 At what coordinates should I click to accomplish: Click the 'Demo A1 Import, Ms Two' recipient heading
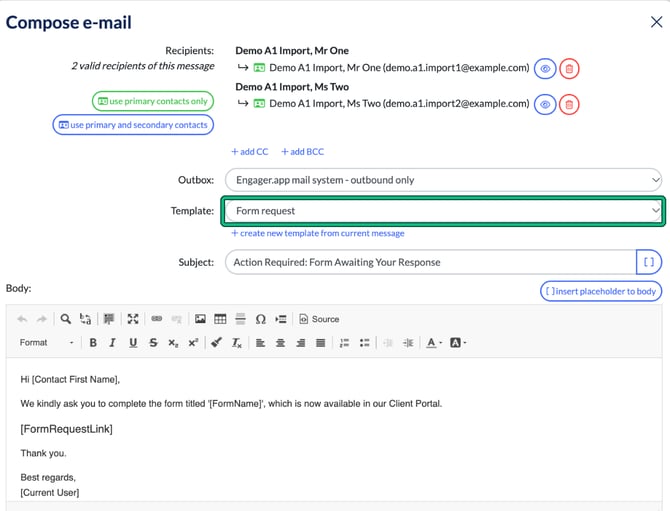coord(292,87)
